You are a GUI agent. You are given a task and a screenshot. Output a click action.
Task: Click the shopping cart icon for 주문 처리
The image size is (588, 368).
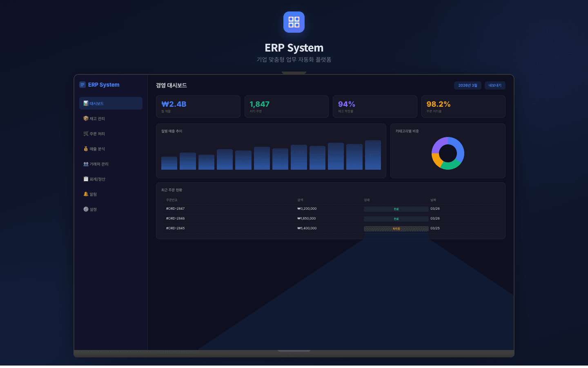point(86,134)
